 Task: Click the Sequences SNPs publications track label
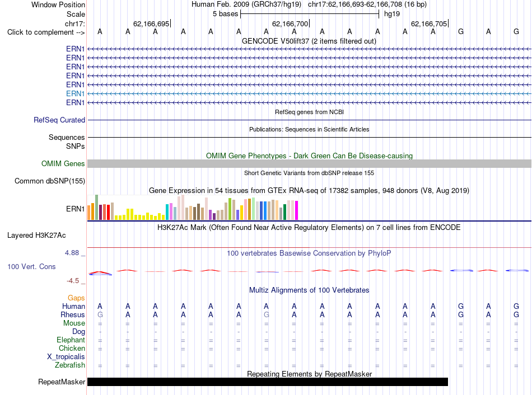pos(67,142)
